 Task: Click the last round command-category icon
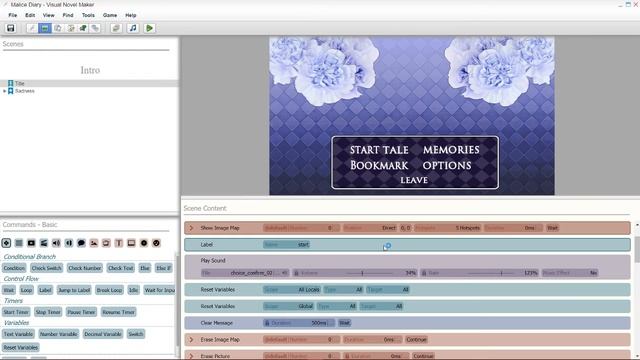[156, 243]
